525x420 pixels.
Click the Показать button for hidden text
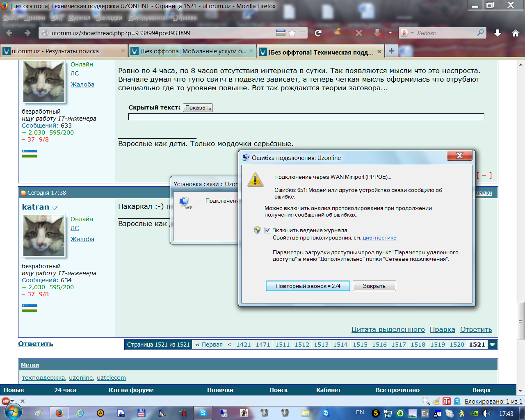198,107
